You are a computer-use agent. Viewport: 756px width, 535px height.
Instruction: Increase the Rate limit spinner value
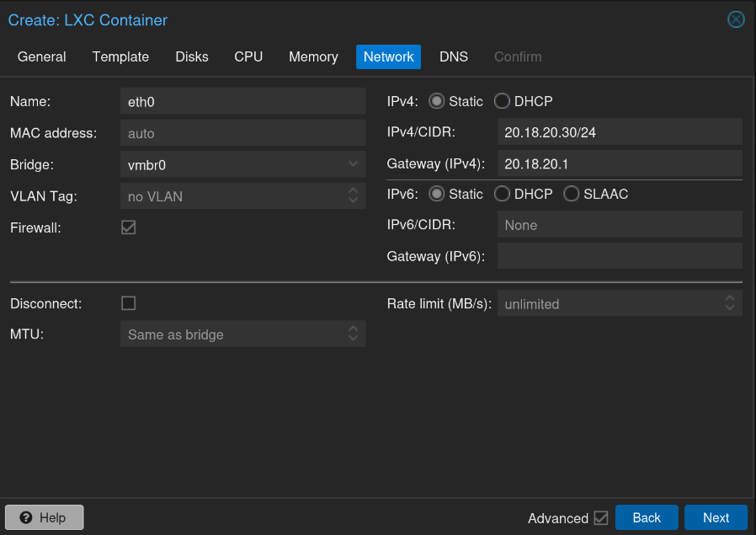(730, 298)
